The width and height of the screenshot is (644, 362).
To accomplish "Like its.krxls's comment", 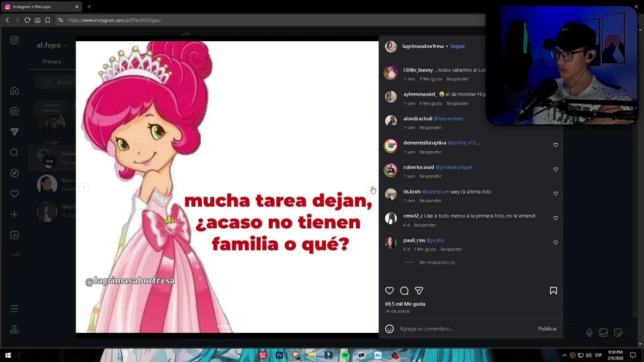I will (x=555, y=194).
